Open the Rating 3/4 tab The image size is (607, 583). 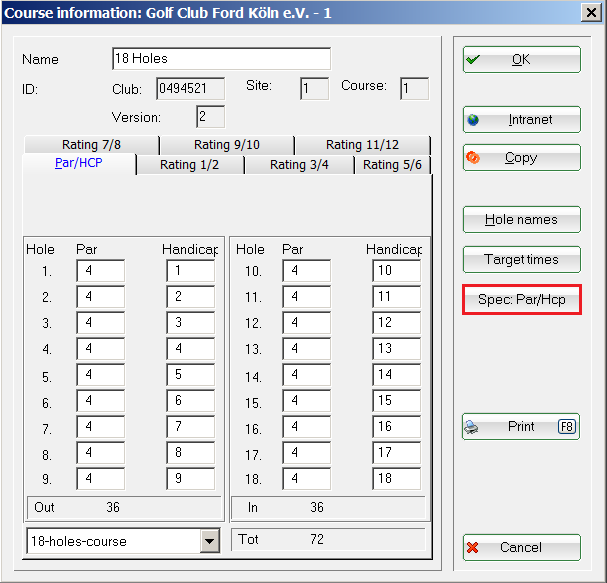click(299, 165)
